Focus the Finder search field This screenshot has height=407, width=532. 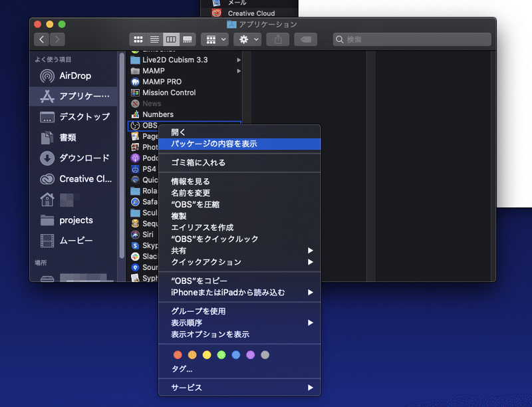(412, 40)
